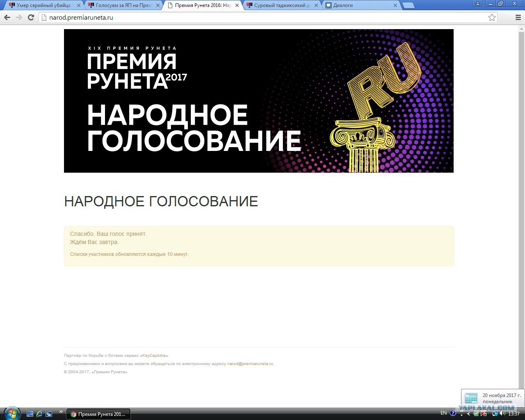Reload the narod.premiaruneta.ru page
Viewport: 525px width, 420px height.
pyautogui.click(x=31, y=18)
